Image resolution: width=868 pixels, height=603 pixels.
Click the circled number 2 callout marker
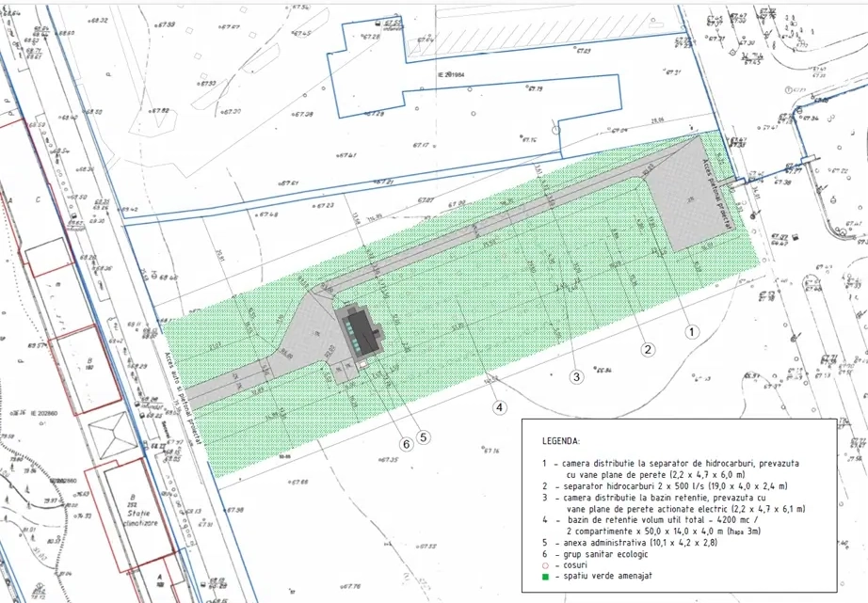(x=648, y=348)
